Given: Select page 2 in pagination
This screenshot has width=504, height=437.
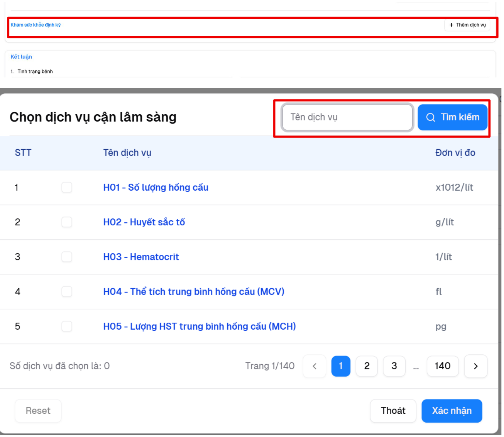Looking at the screenshot, I should click(x=367, y=366).
